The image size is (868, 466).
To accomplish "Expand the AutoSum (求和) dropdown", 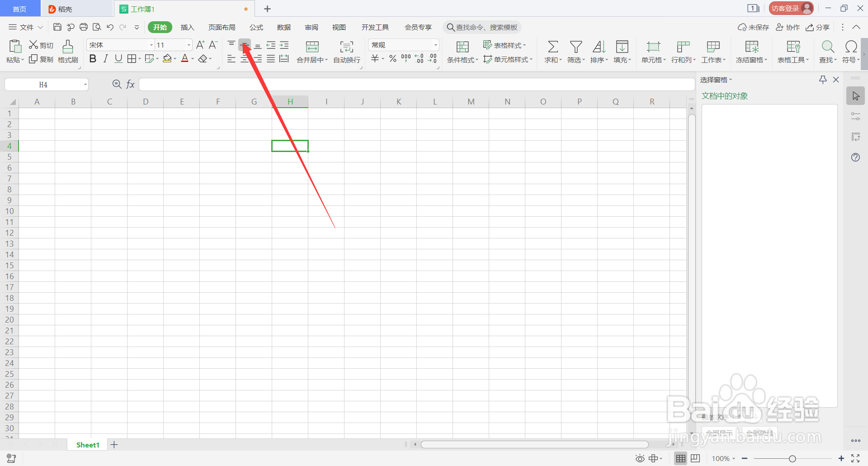I will click(561, 60).
